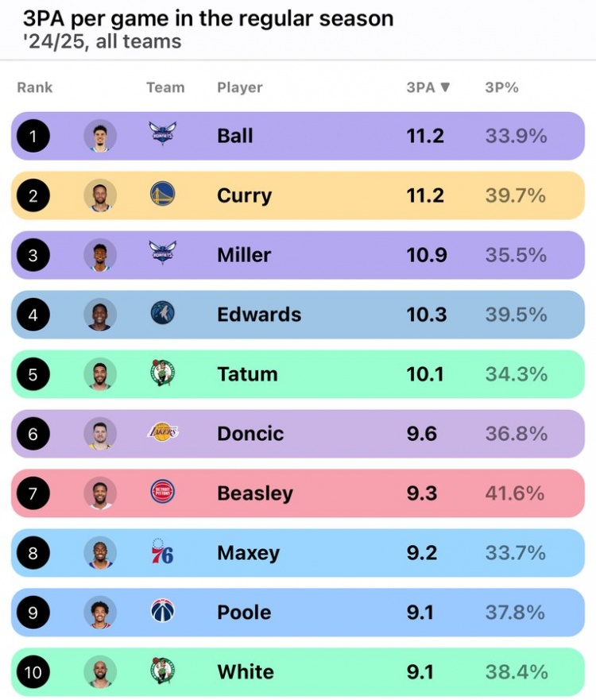Click the Charlotte Hornets logo beside Ball

[x=163, y=135]
